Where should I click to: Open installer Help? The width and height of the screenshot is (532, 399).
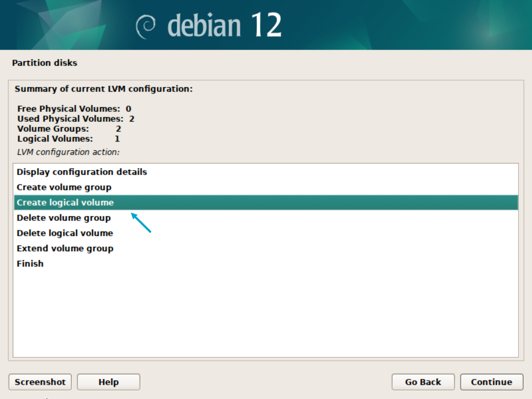point(108,382)
